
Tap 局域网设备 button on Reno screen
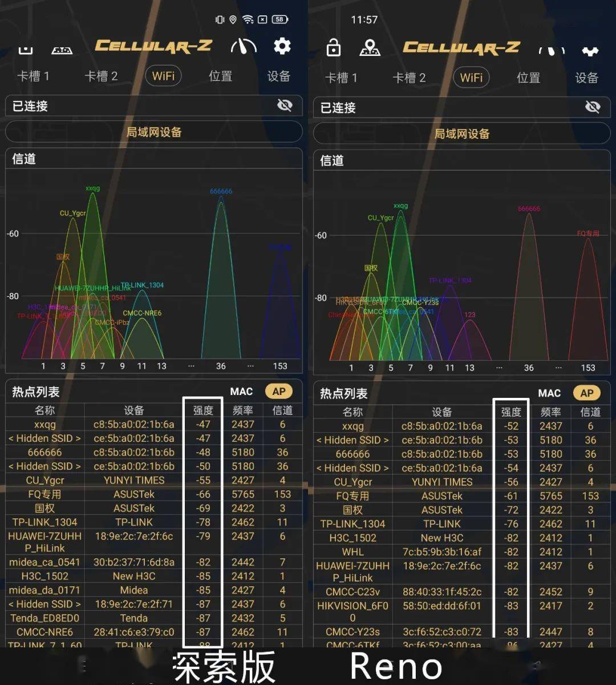[x=462, y=134]
